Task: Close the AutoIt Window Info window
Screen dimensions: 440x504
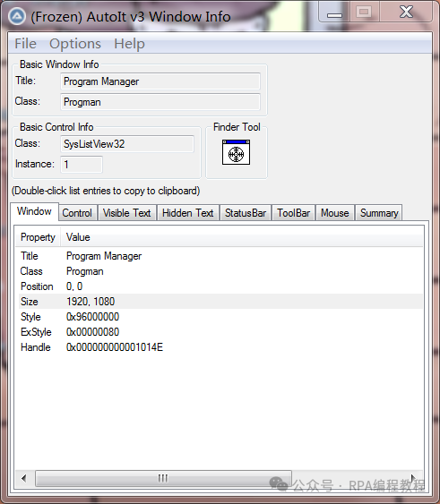Action: point(406,13)
